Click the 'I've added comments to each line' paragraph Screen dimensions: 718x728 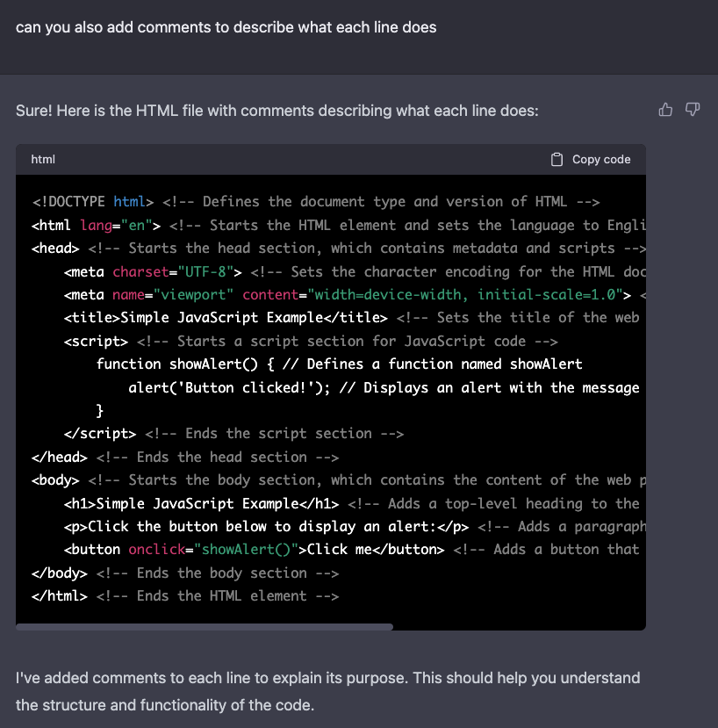click(x=327, y=691)
